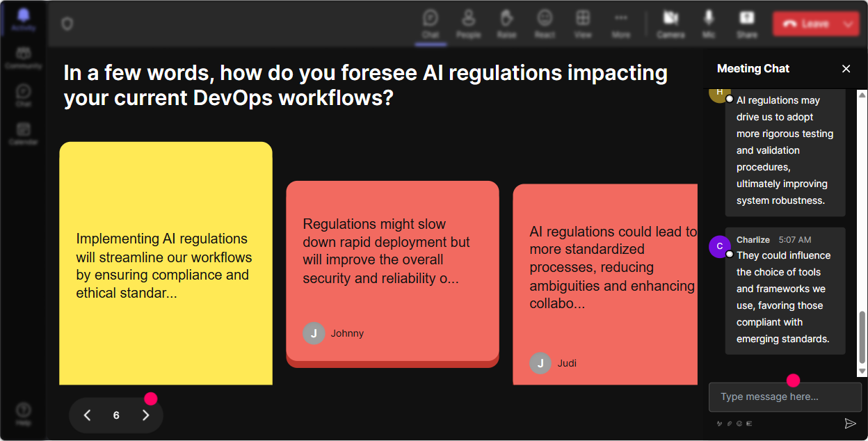Click Johnny's avatar on the card

314,333
